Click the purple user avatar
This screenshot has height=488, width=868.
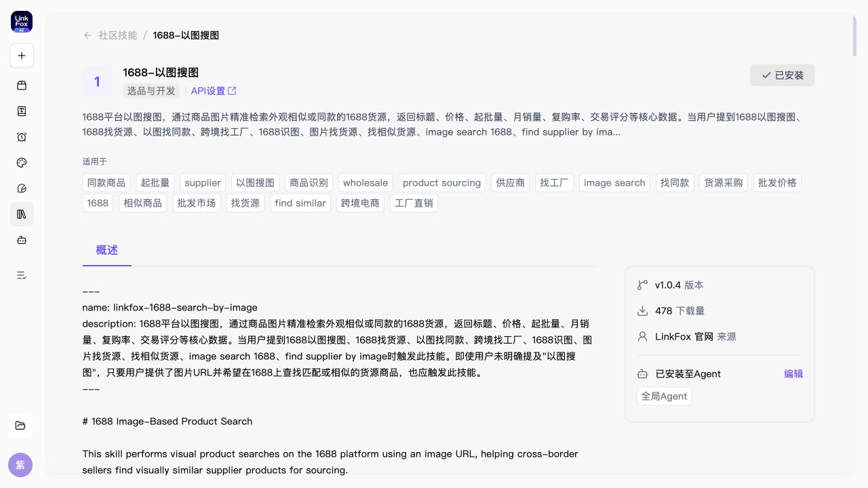point(20,465)
